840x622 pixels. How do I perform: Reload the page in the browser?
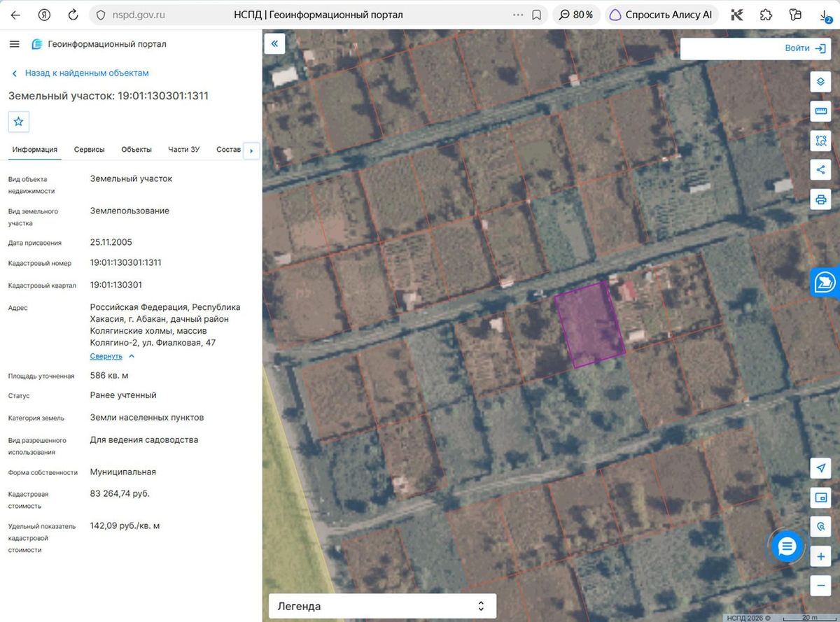pos(73,15)
